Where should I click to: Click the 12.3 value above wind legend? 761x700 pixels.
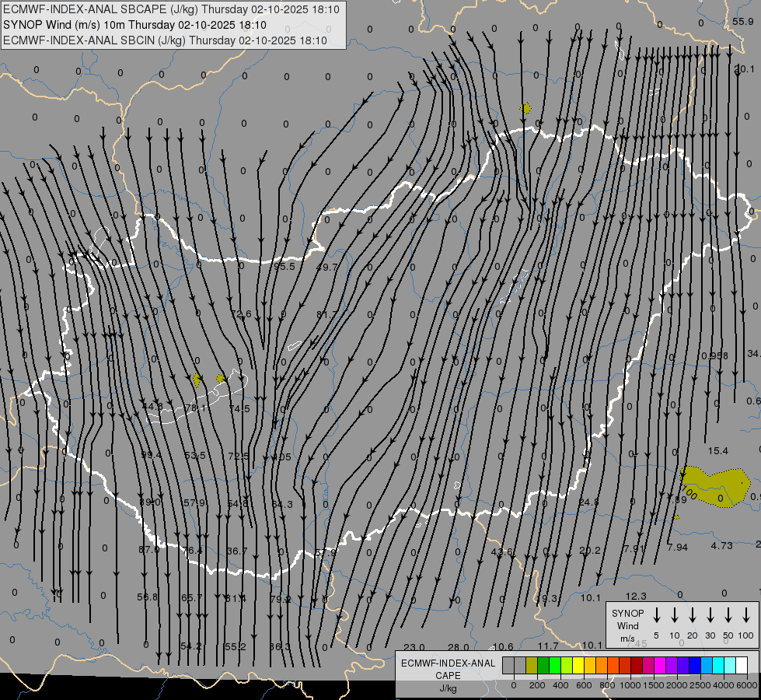click(636, 596)
